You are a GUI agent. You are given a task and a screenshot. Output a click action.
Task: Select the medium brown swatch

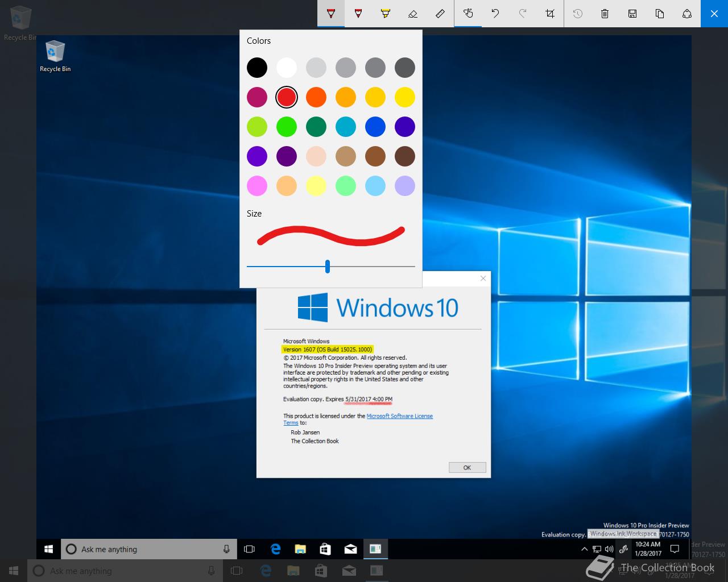[375, 156]
